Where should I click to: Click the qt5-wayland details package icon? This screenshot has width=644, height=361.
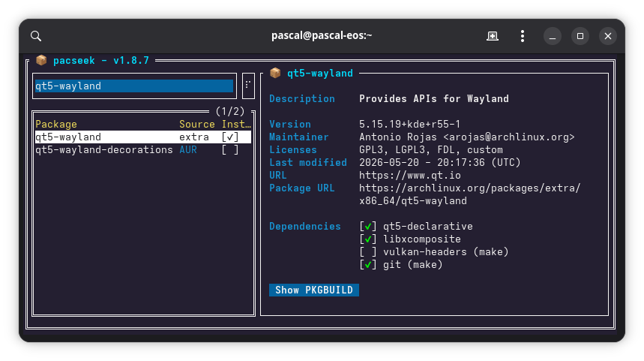pyautogui.click(x=275, y=74)
